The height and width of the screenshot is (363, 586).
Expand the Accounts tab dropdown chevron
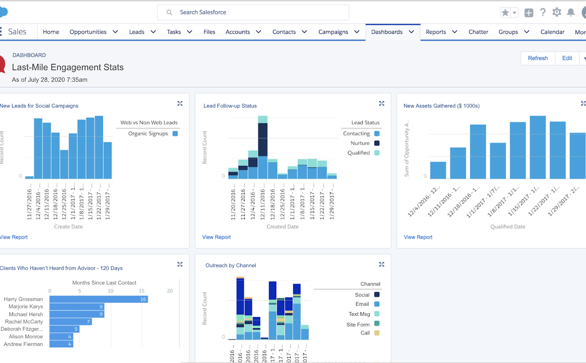point(258,32)
